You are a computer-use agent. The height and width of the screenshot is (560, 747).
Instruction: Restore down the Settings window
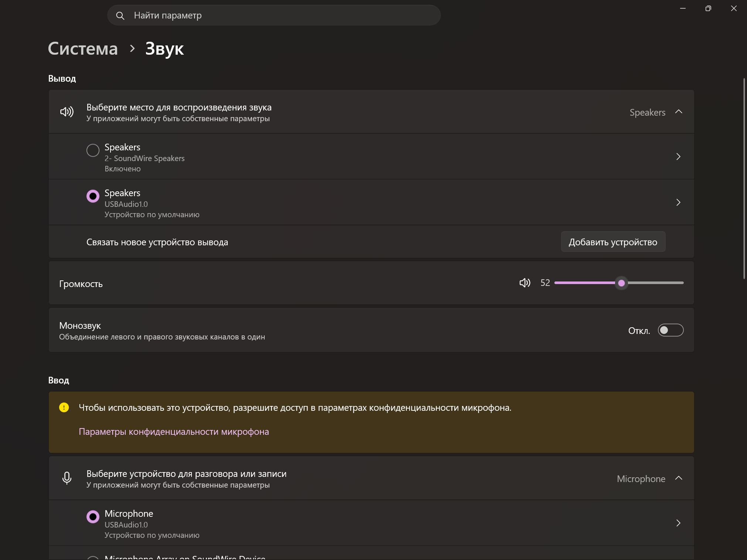(708, 8)
